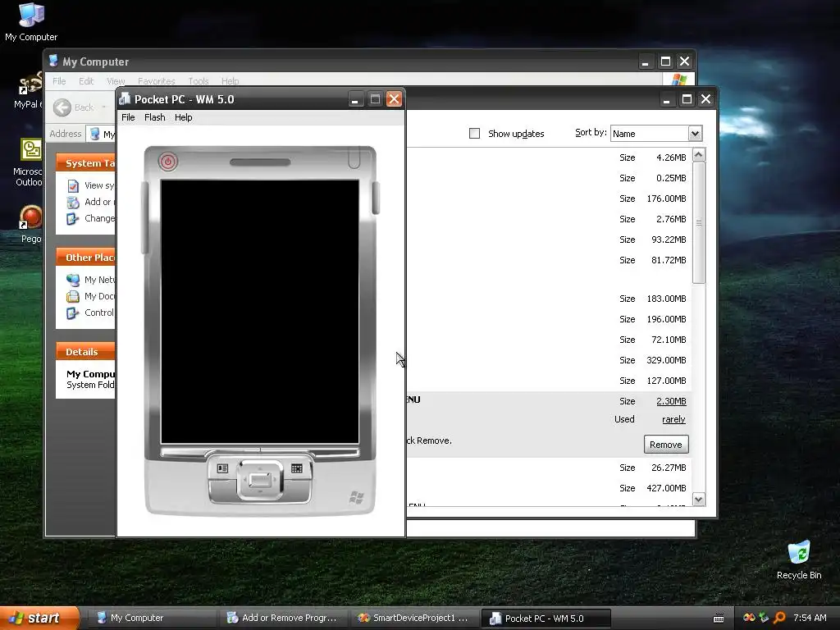This screenshot has height=630, width=840.
Task: Collapse the Other Places panel header
Action: (85, 257)
